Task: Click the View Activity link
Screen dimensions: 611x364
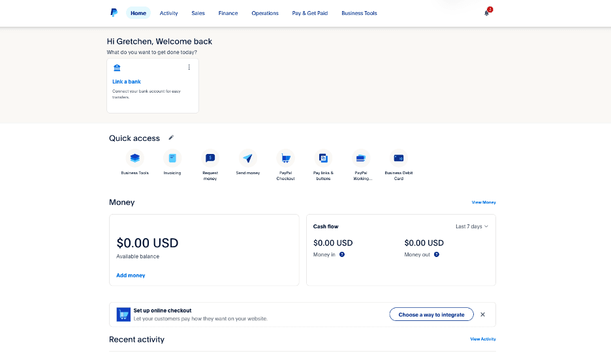Action: [483, 339]
